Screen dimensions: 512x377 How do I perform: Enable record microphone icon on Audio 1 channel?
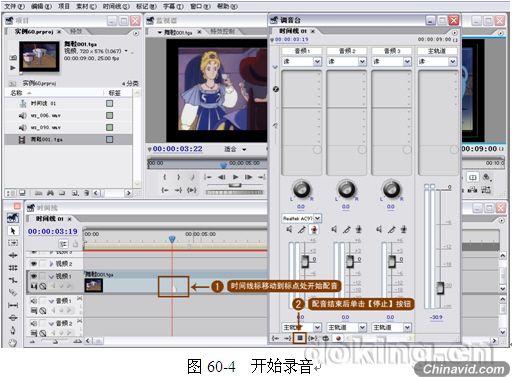tap(314, 229)
